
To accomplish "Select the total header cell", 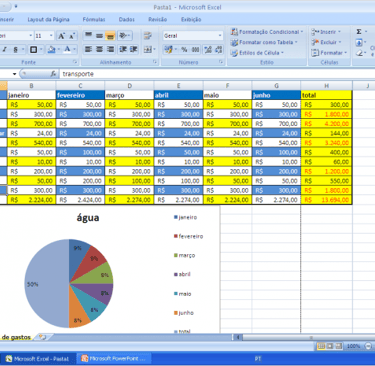I will tap(326, 95).
